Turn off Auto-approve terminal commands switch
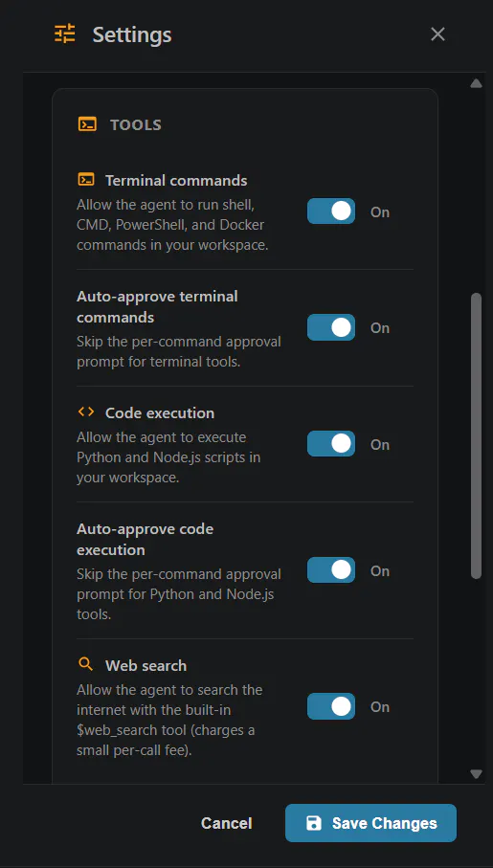Screen dimensions: 493x868 tap(331, 327)
